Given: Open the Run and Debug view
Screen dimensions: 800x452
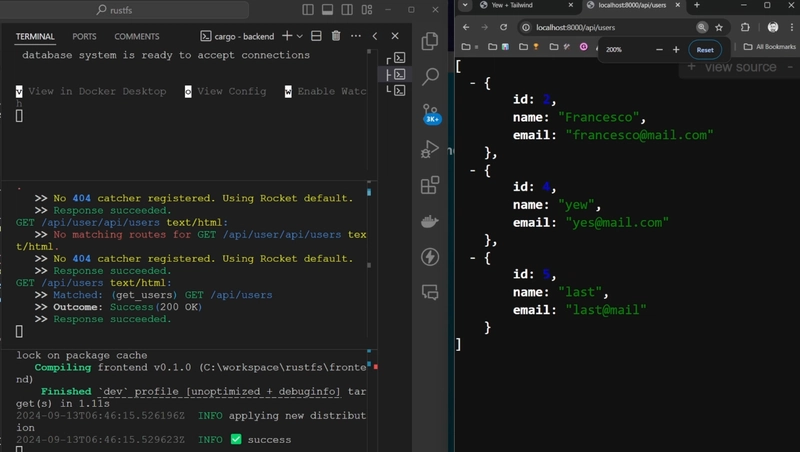Looking at the screenshot, I should pyautogui.click(x=430, y=149).
